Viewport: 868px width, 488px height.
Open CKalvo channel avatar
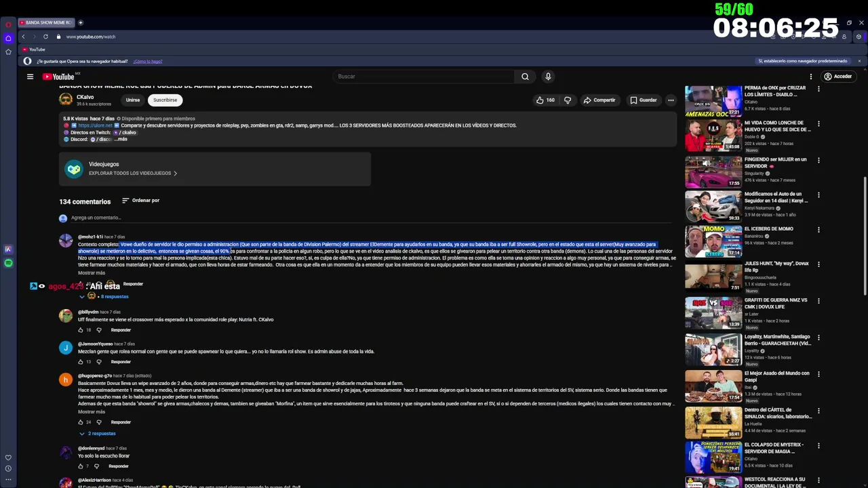(x=66, y=100)
